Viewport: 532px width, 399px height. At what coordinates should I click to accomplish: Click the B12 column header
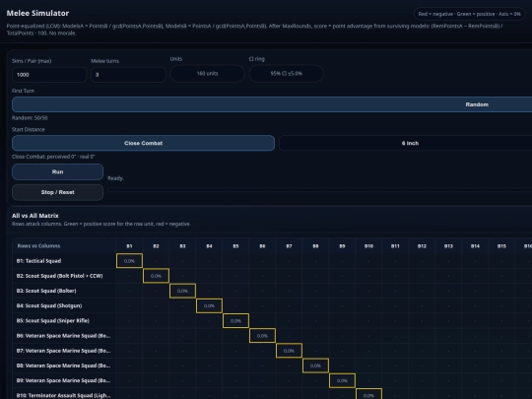click(x=422, y=246)
